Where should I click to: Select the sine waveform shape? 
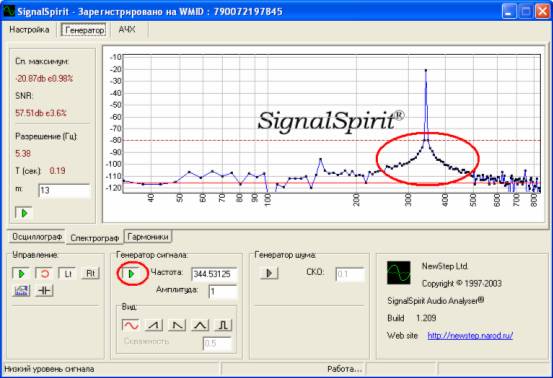coord(130,325)
